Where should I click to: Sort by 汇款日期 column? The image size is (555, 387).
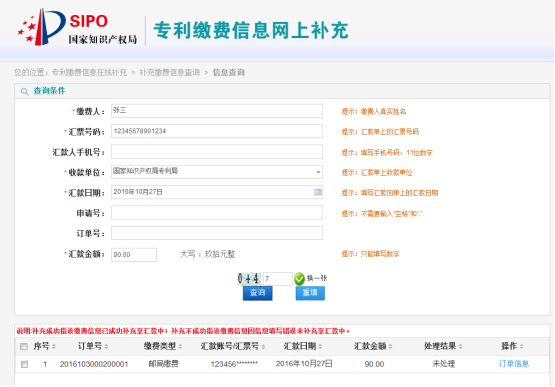(x=303, y=346)
